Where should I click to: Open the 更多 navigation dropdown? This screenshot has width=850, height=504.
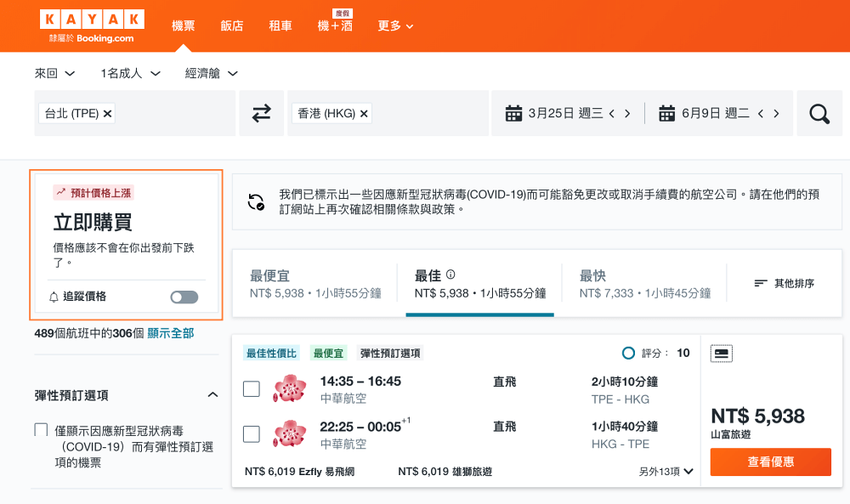tap(395, 26)
